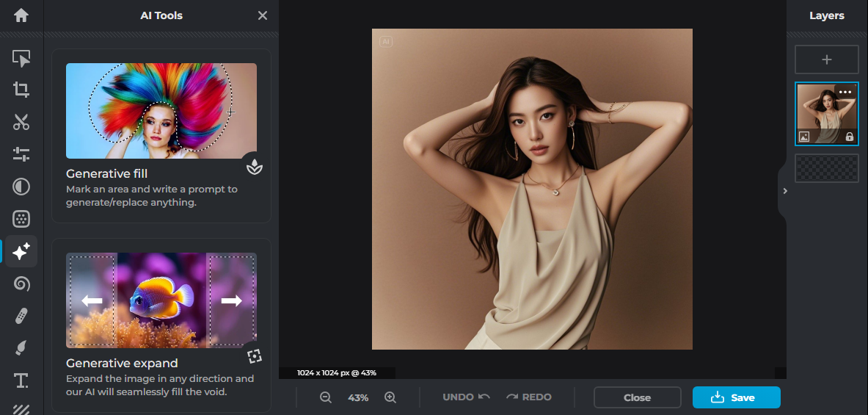Select the Generative fill title
This screenshot has width=868, height=415.
tap(106, 173)
